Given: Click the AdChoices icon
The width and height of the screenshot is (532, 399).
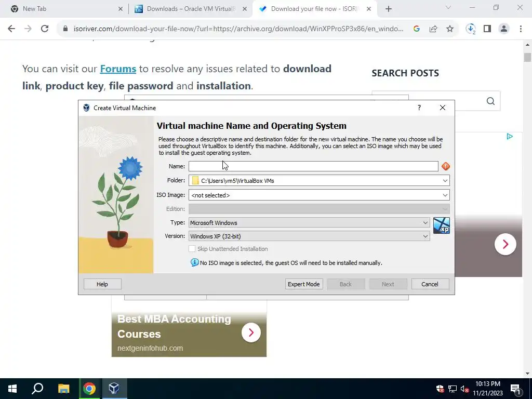Looking at the screenshot, I should pyautogui.click(x=510, y=137).
